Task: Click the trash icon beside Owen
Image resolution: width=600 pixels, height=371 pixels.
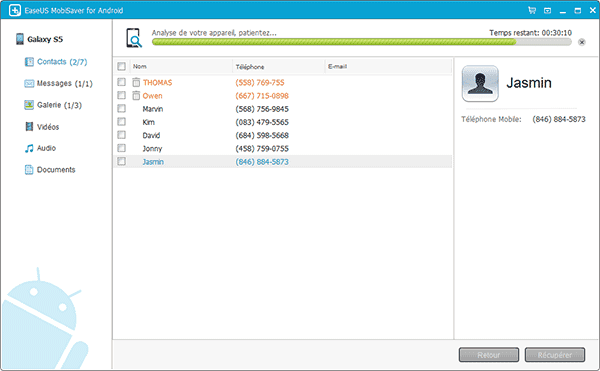Action: click(136, 96)
